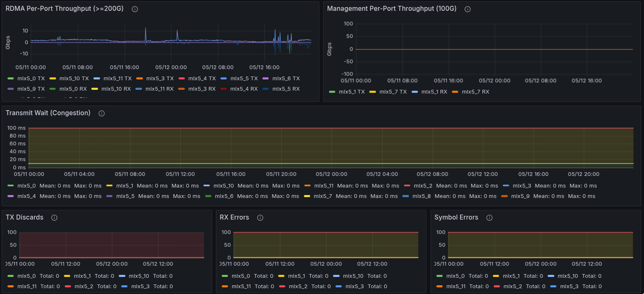Viewport: 644px width, 294px height.
Task: Click mlx5_3 in RX Errors legend
Action: tap(355, 286)
